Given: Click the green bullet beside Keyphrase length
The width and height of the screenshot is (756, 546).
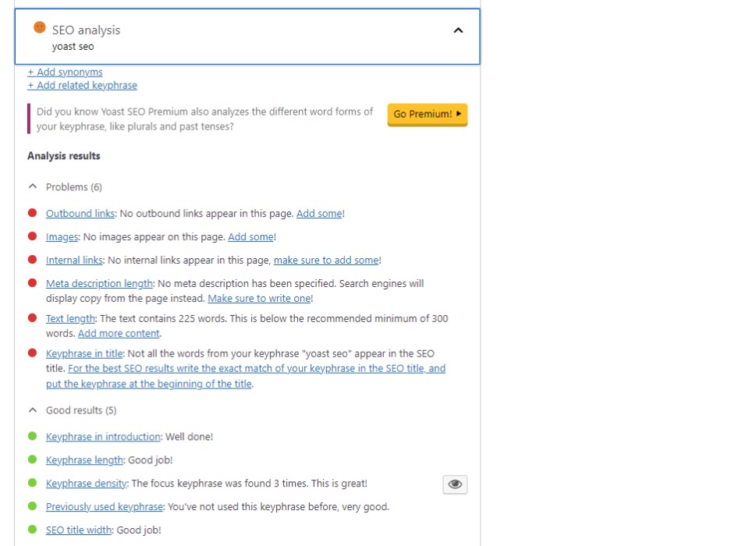Looking at the screenshot, I should coord(32,459).
